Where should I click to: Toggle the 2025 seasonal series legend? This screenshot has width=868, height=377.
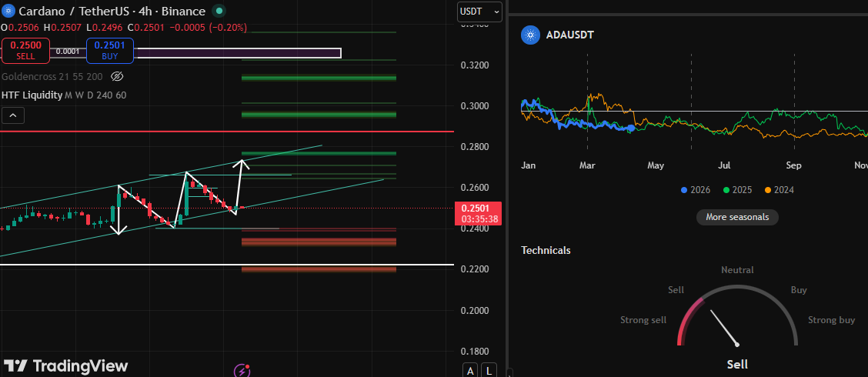click(737, 190)
